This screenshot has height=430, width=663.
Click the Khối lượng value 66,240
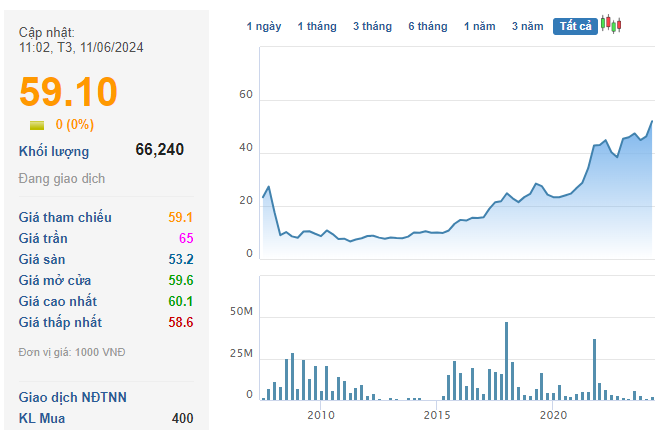[159, 150]
